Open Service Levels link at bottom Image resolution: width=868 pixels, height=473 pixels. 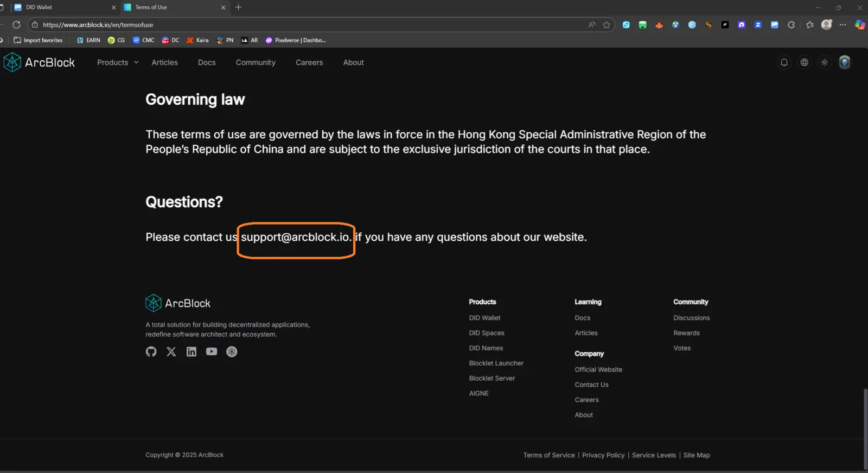coord(654,455)
